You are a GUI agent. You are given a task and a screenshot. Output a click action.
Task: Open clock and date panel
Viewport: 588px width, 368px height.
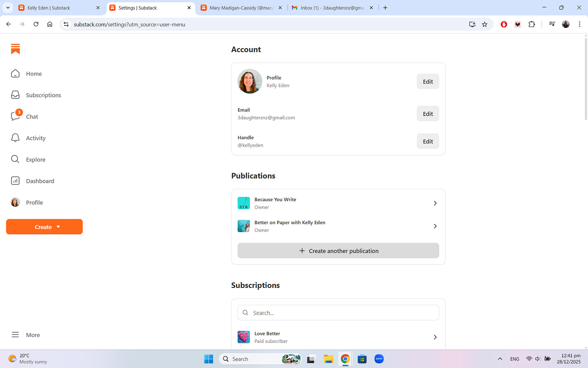click(569, 359)
